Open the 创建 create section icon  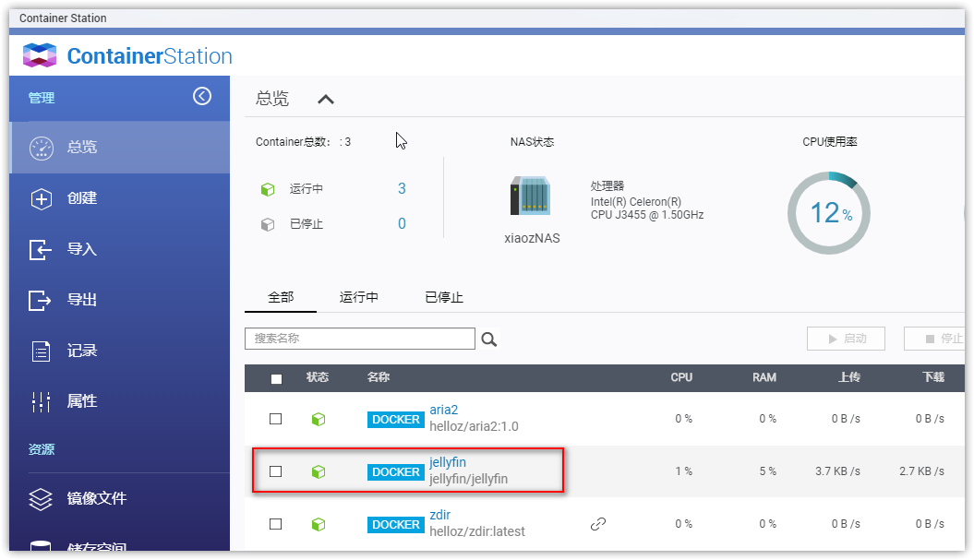click(41, 198)
